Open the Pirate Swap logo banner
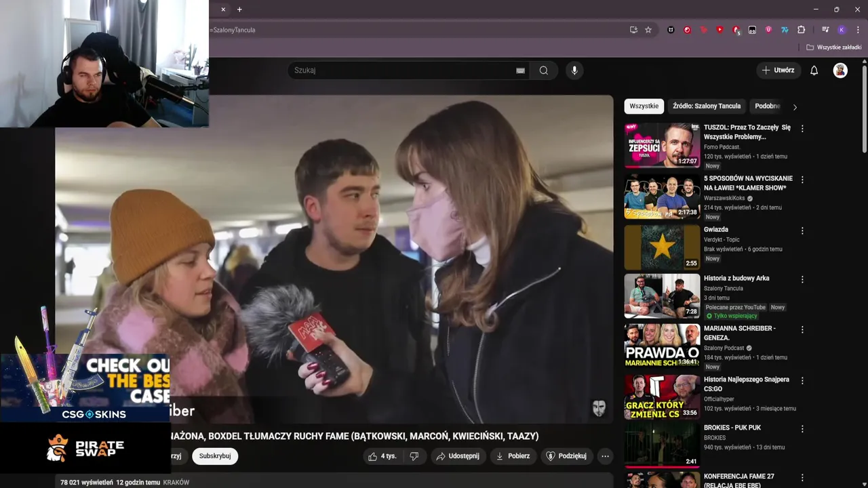Screen dimensions: 868x488 point(85,448)
